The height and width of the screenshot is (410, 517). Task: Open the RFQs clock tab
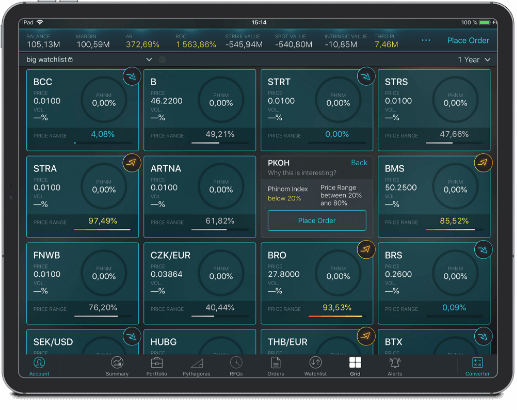[x=236, y=366]
